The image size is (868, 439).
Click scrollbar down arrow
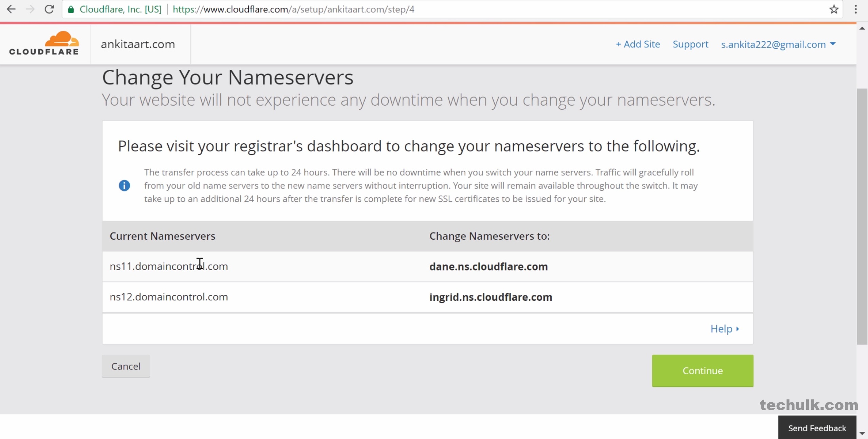coord(862,433)
